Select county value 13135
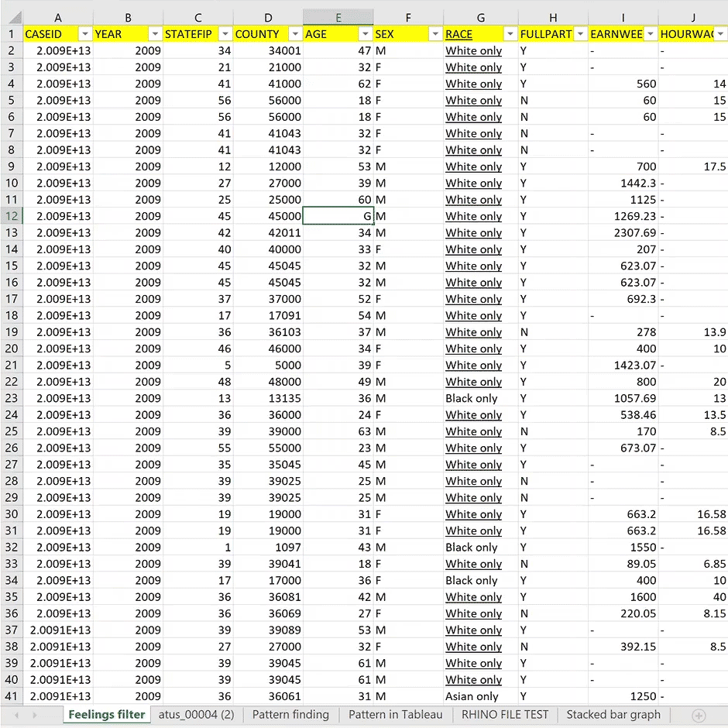This screenshot has width=728, height=728. pos(268,398)
